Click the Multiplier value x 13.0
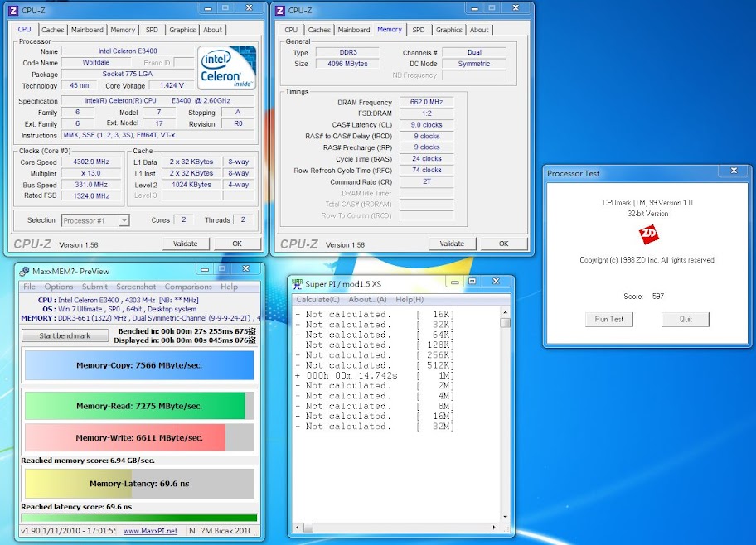The height and width of the screenshot is (545, 756). click(91, 173)
